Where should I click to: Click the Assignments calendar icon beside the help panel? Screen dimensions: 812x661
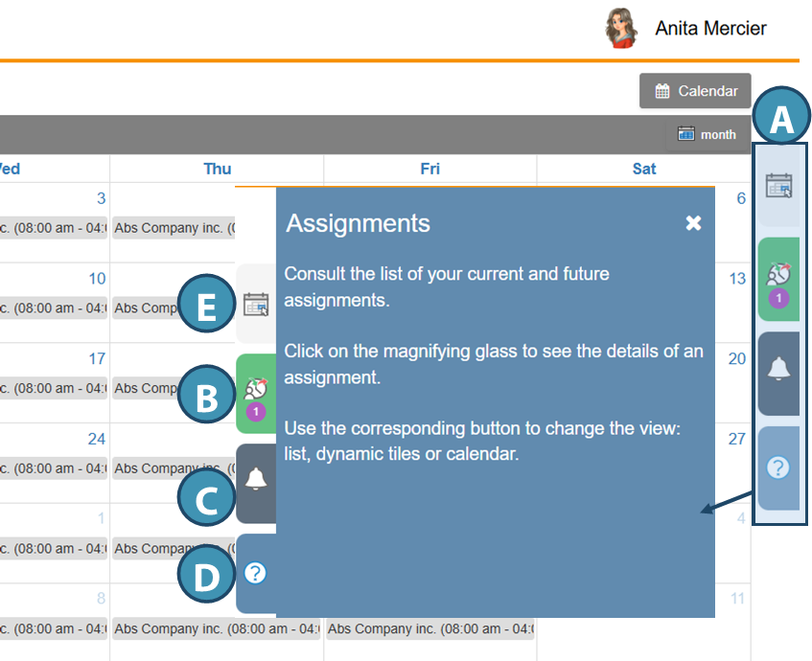click(256, 305)
